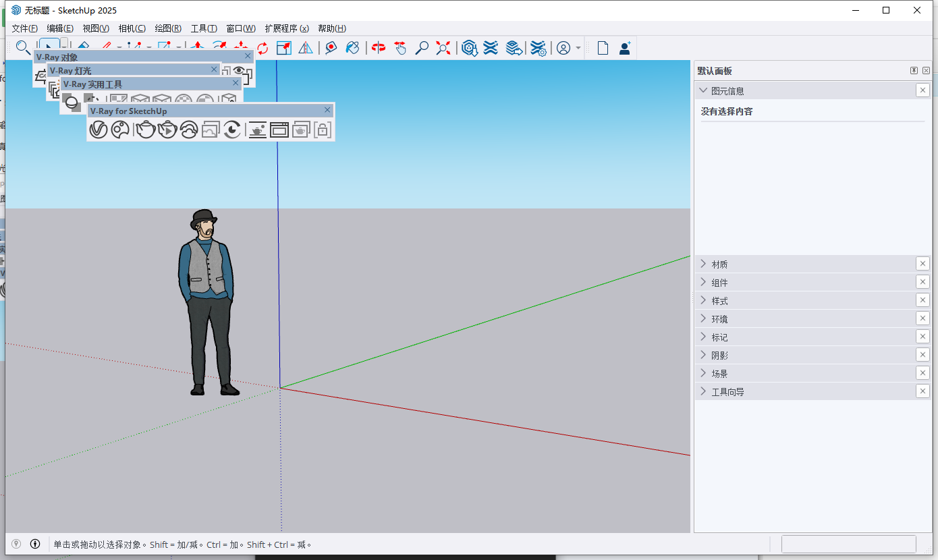Activate the Orbit tool

378,48
